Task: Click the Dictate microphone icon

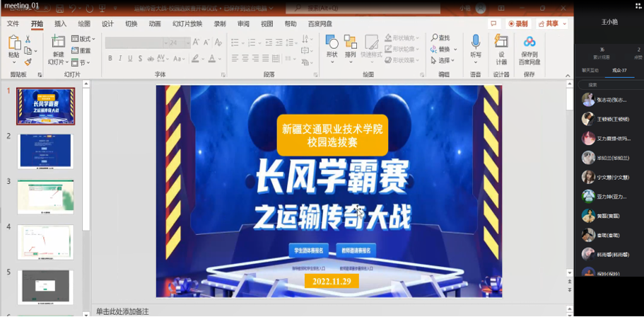Action: point(476,42)
